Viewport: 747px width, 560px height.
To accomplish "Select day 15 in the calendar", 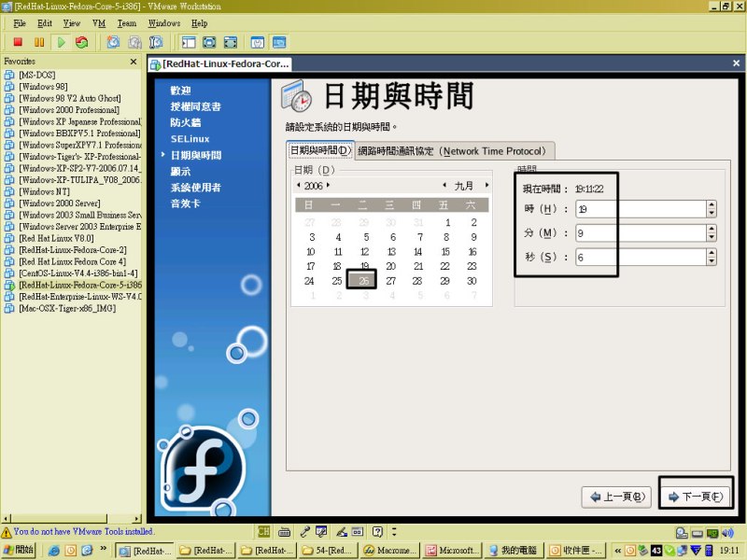I will click(445, 252).
